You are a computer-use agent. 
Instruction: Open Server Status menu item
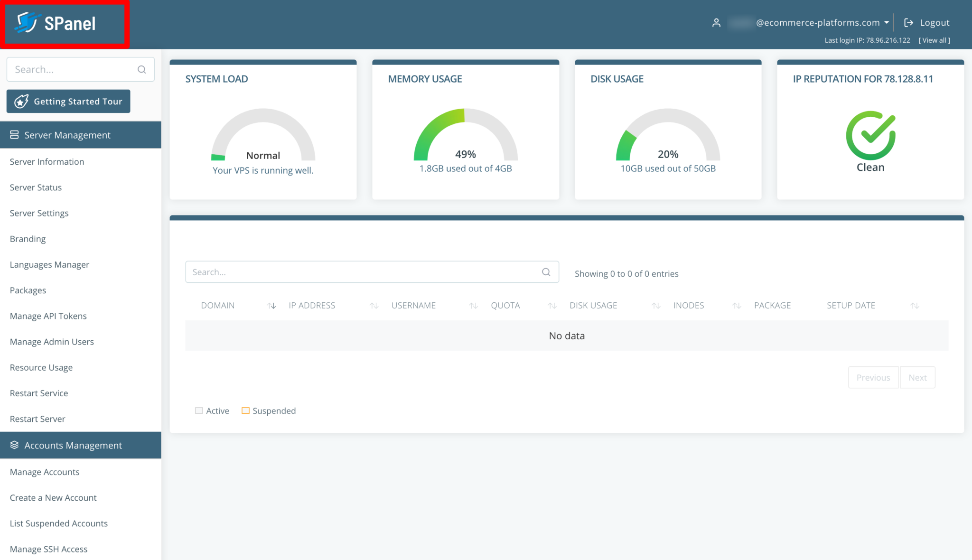[36, 187]
